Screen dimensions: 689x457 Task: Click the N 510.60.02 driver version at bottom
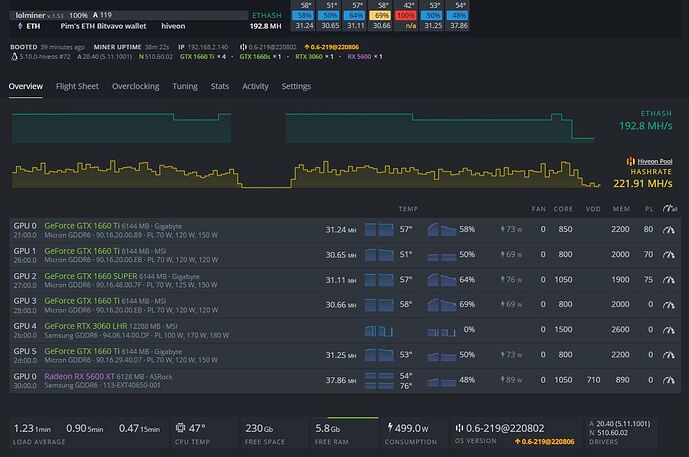608,433
